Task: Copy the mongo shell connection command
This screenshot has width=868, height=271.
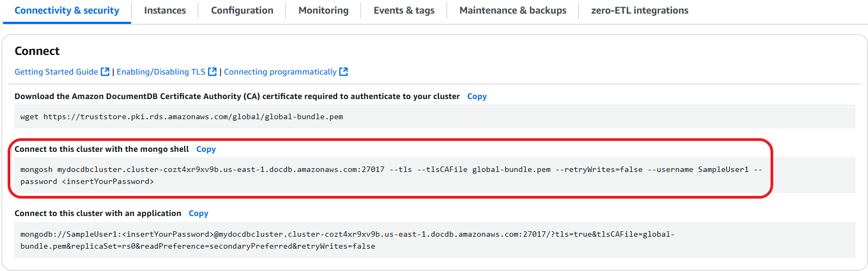Action: (206, 149)
